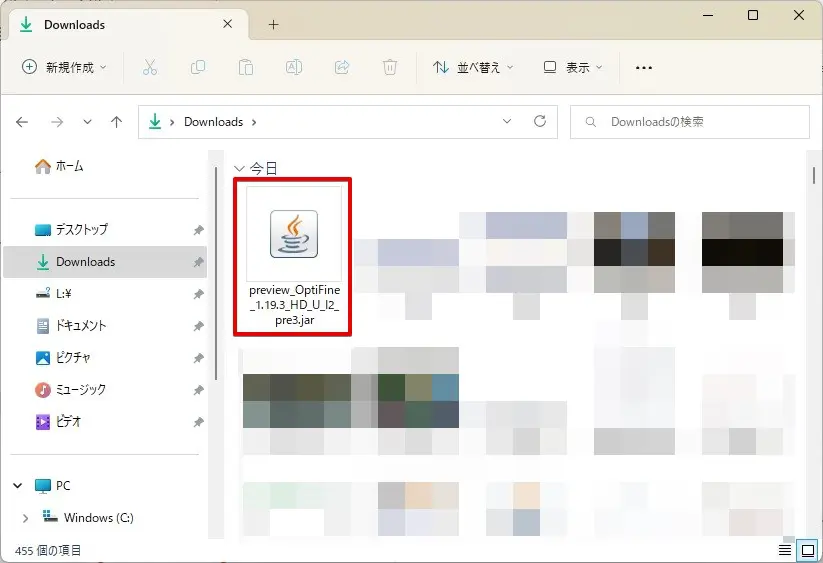
Task: Select the preview_OptiFine jar file
Action: (293, 257)
